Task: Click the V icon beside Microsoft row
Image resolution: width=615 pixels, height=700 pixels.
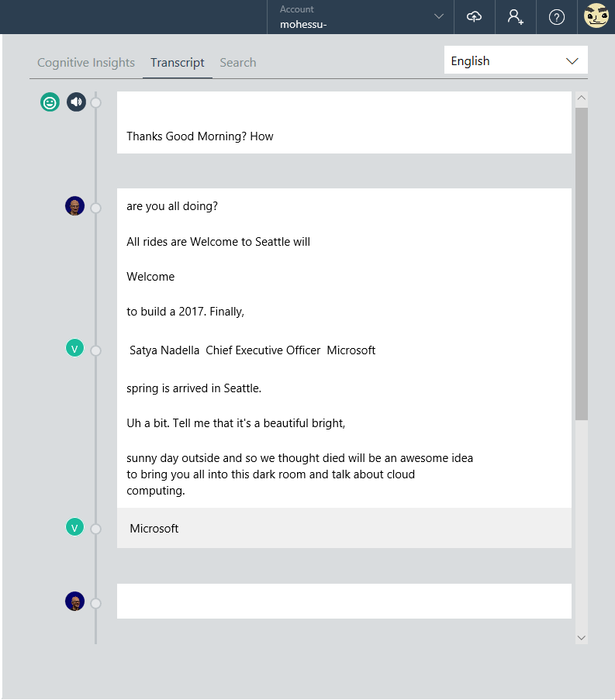Action: pyautogui.click(x=74, y=527)
